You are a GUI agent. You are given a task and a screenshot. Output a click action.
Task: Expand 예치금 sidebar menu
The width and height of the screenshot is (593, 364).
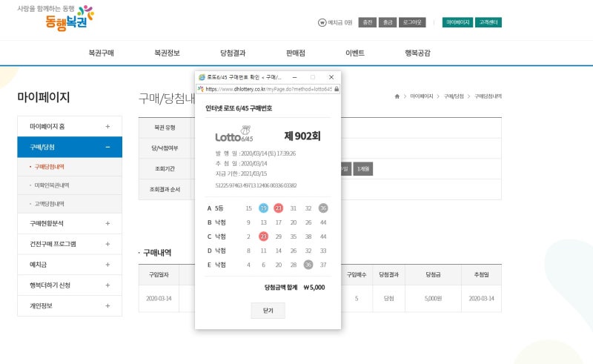tap(107, 265)
